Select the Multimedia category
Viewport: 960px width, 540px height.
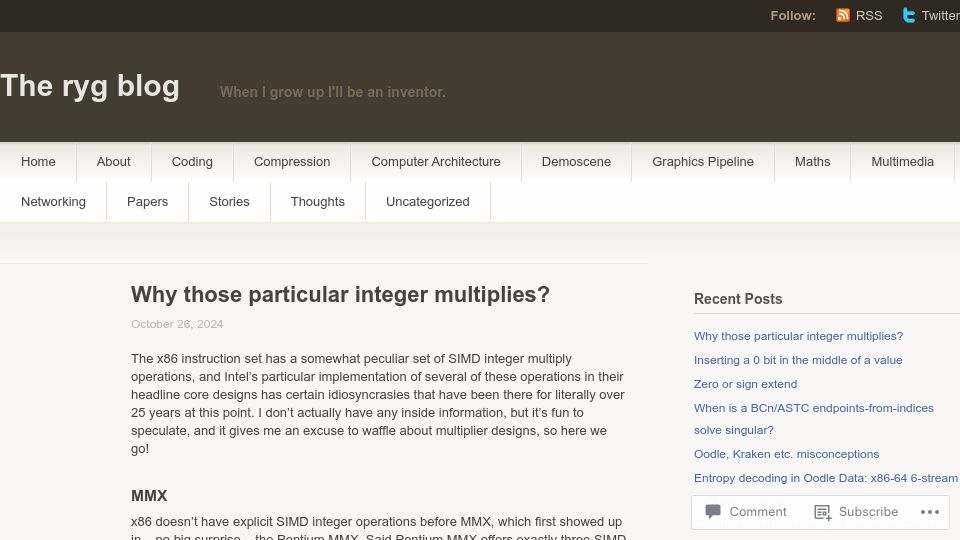(x=902, y=162)
